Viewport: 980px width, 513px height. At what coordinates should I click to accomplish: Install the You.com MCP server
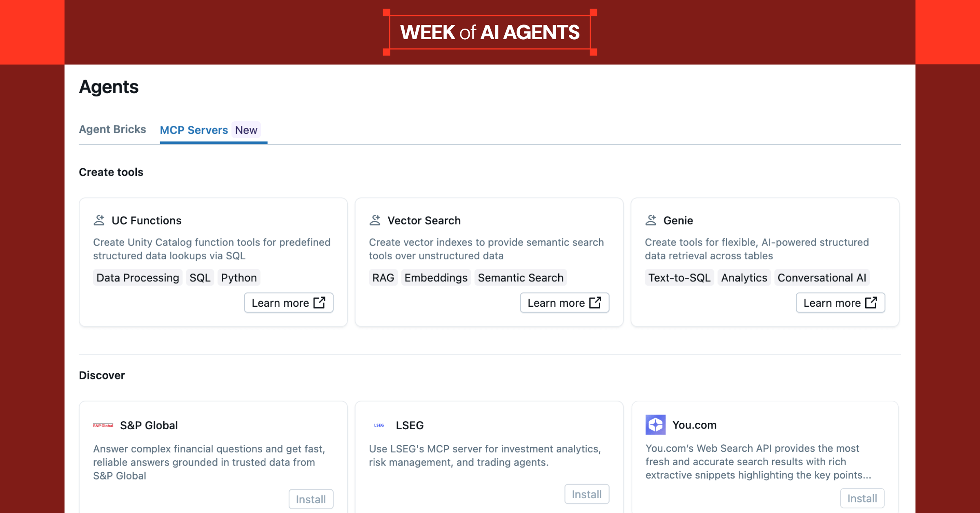click(862, 498)
